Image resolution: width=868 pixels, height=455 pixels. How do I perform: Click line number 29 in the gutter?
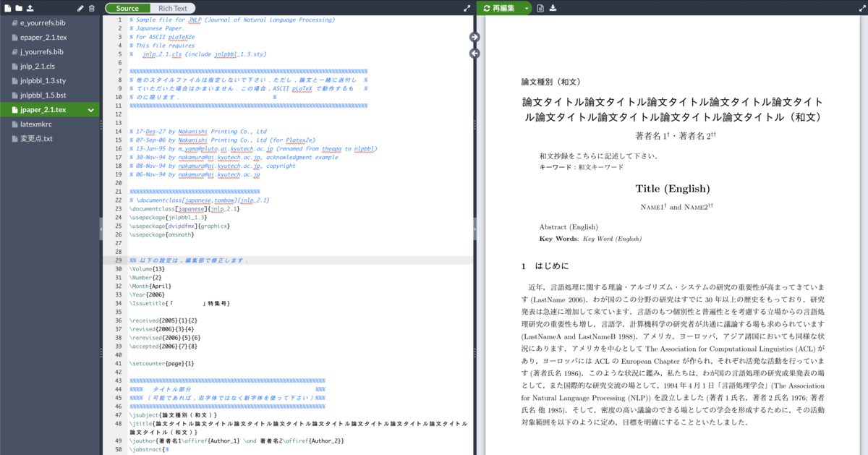[117, 260]
